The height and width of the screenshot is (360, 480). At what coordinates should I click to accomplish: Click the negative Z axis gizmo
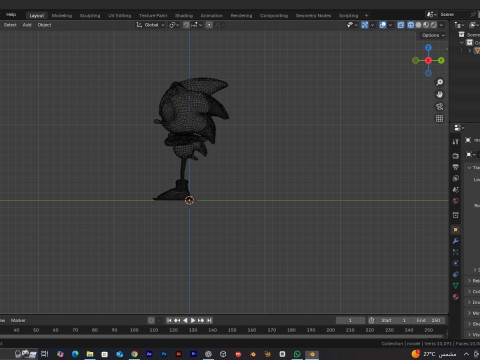(x=428, y=73)
